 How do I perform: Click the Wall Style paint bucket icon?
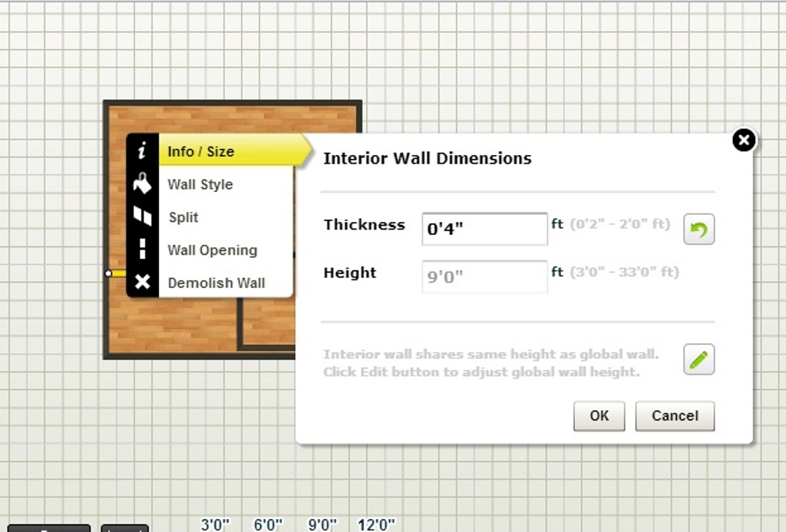pos(142,183)
